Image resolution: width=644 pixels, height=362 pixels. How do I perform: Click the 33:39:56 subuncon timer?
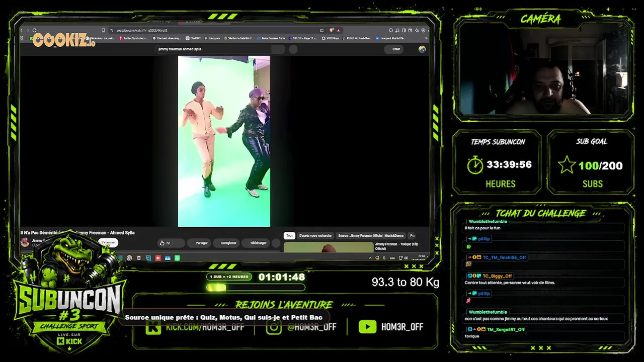pyautogui.click(x=509, y=164)
